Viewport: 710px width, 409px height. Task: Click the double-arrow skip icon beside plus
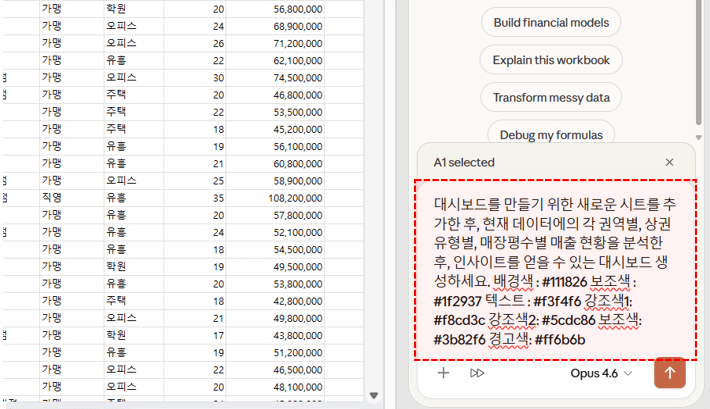click(x=477, y=373)
